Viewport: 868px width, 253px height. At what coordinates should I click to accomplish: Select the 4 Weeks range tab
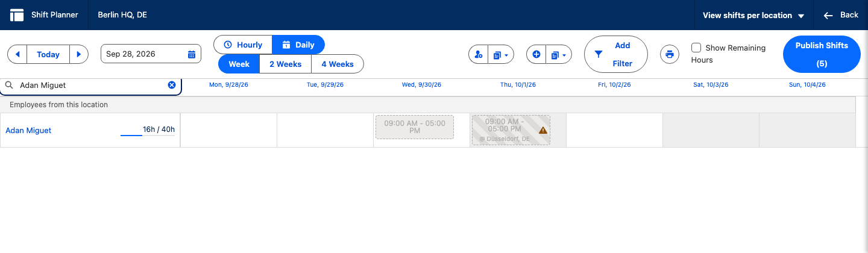(x=338, y=64)
